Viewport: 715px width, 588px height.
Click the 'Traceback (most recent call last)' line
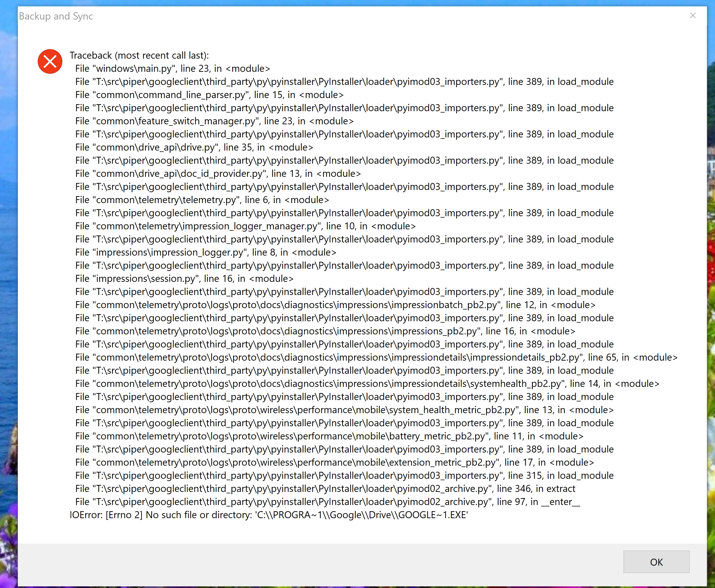coord(139,55)
